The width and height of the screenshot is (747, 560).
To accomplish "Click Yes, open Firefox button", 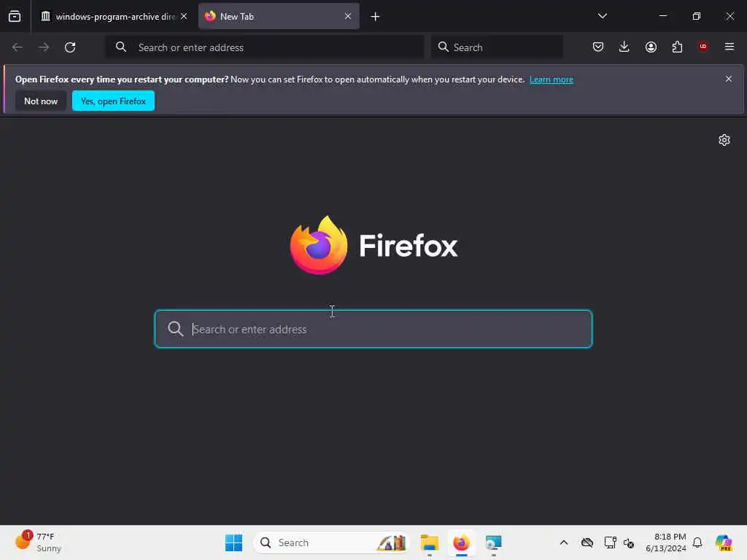I will point(113,101).
